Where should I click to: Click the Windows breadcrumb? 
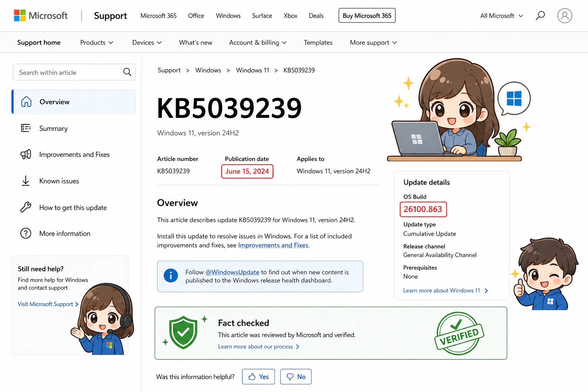[208, 70]
